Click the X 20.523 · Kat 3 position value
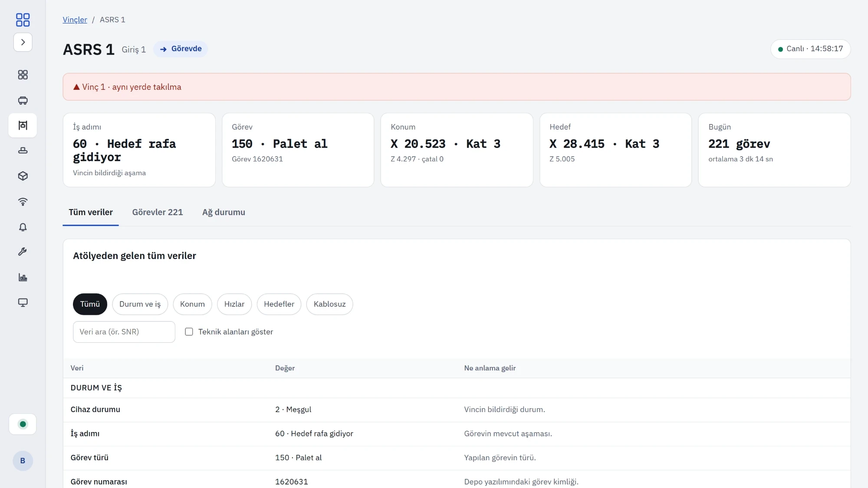The height and width of the screenshot is (488, 868). pyautogui.click(x=445, y=144)
